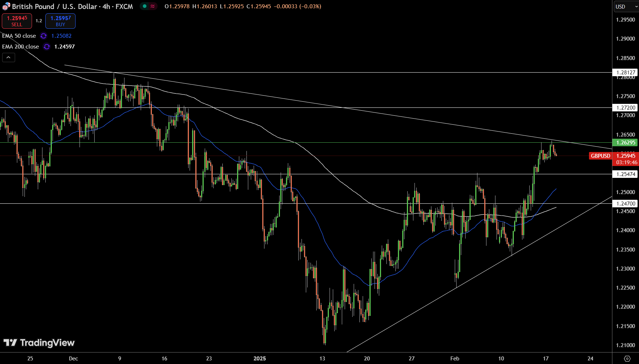Viewport: 639px width, 364px height.
Task: Click the current price 1.25945 label on axis
Action: 626,156
